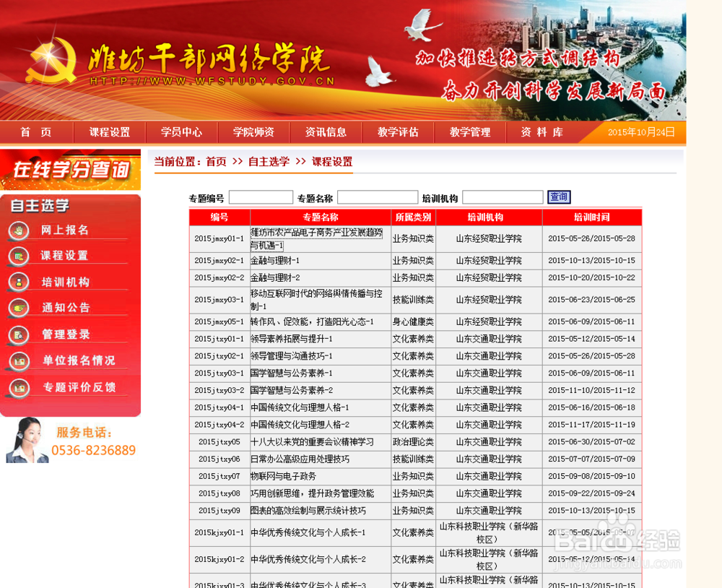Go to 学员中心 in the nav bar

(x=181, y=132)
